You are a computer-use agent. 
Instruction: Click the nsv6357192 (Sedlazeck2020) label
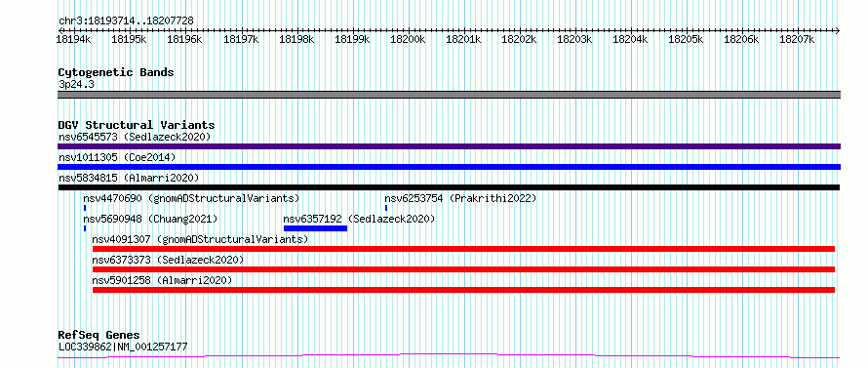359,219
